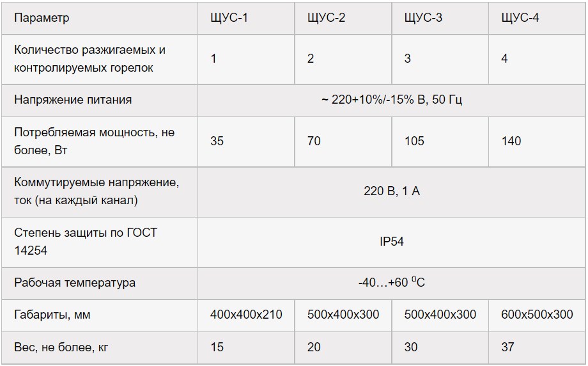Select the ЩУС-3 column header

pos(440,18)
